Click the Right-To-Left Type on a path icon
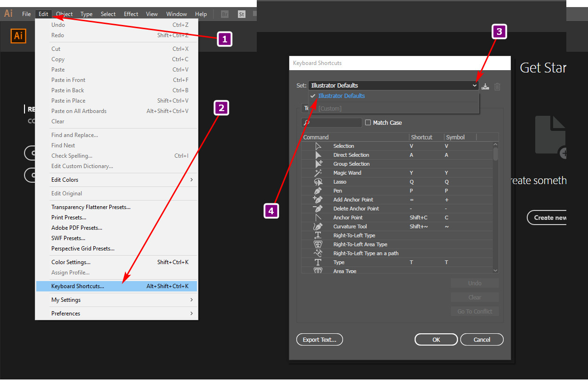588x387 pixels. click(x=318, y=253)
